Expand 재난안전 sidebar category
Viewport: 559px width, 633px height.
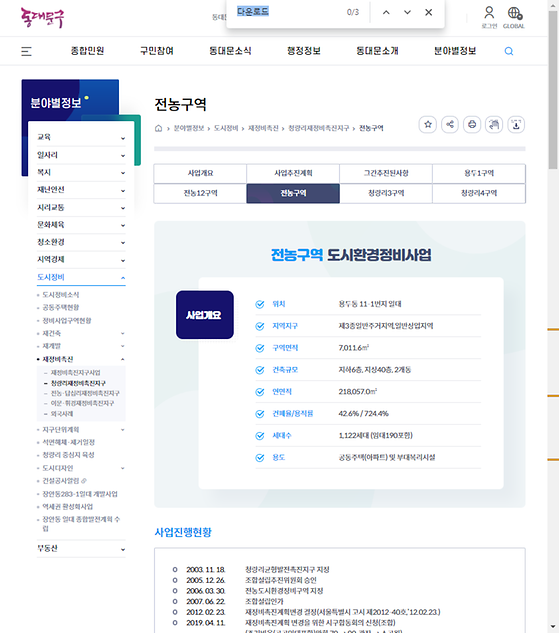[x=81, y=190]
